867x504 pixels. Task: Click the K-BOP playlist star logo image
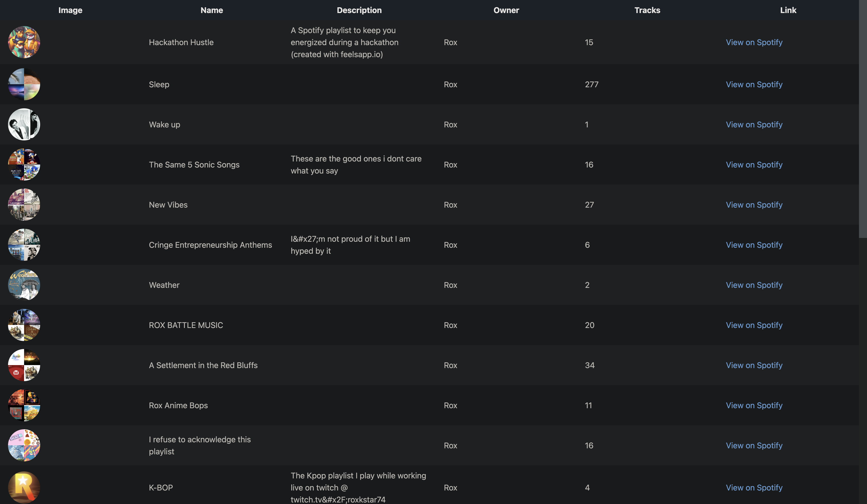24,487
